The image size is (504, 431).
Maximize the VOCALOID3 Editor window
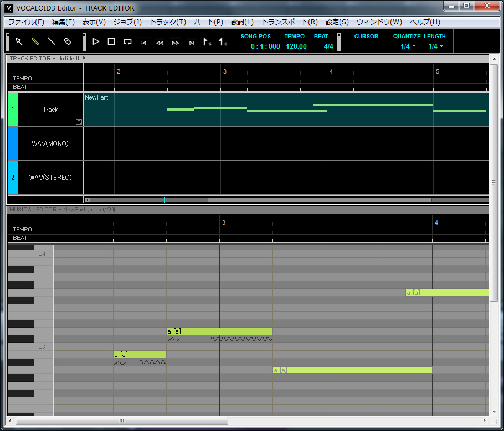tap(466, 6)
